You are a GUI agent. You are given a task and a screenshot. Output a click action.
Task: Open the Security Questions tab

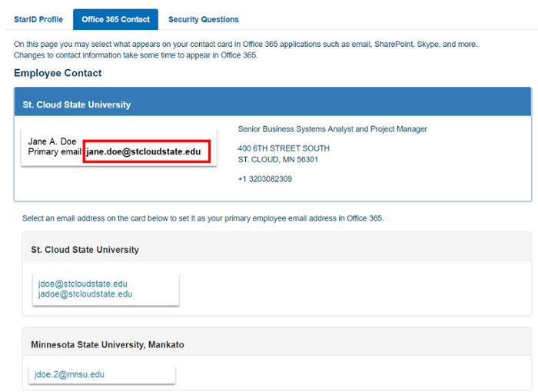tap(204, 19)
